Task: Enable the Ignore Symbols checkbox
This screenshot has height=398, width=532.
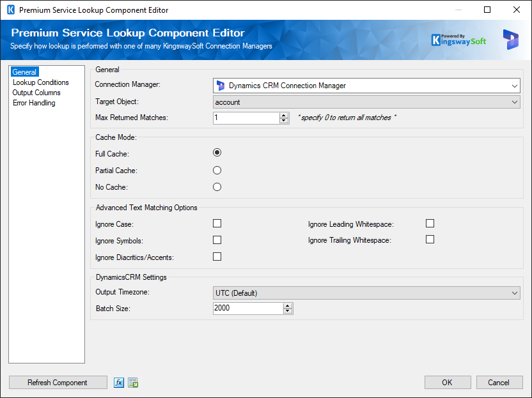Action: pos(217,240)
